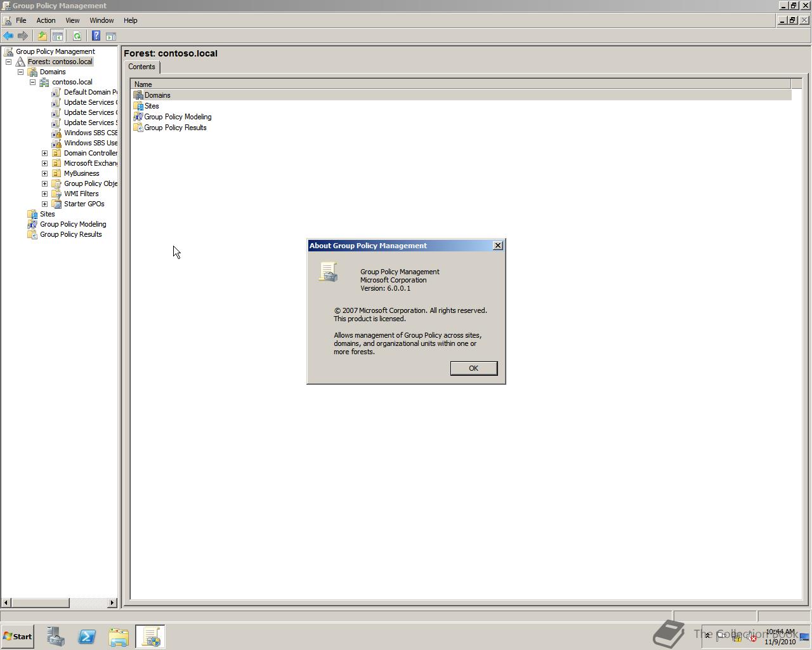Select the MyBusiness tree item
Viewport: 812px width, 650px height.
tap(81, 173)
